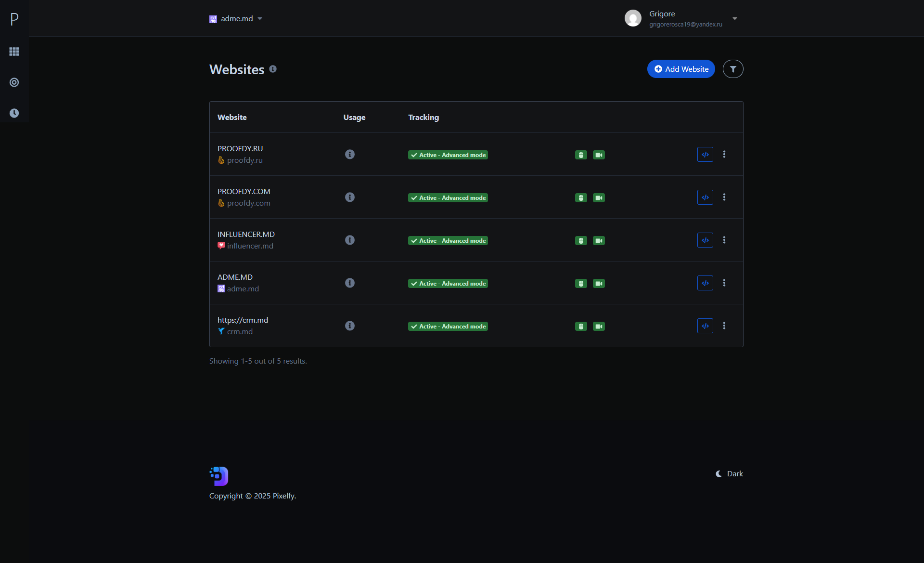
Task: Open the clock icon in the sidebar
Action: (x=14, y=113)
